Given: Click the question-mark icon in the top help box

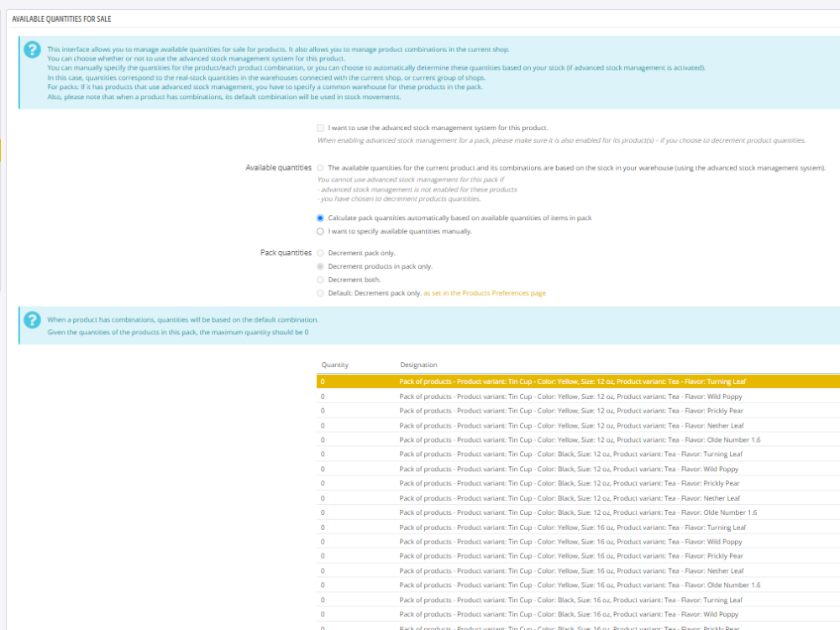Looking at the screenshot, I should click(x=32, y=50).
